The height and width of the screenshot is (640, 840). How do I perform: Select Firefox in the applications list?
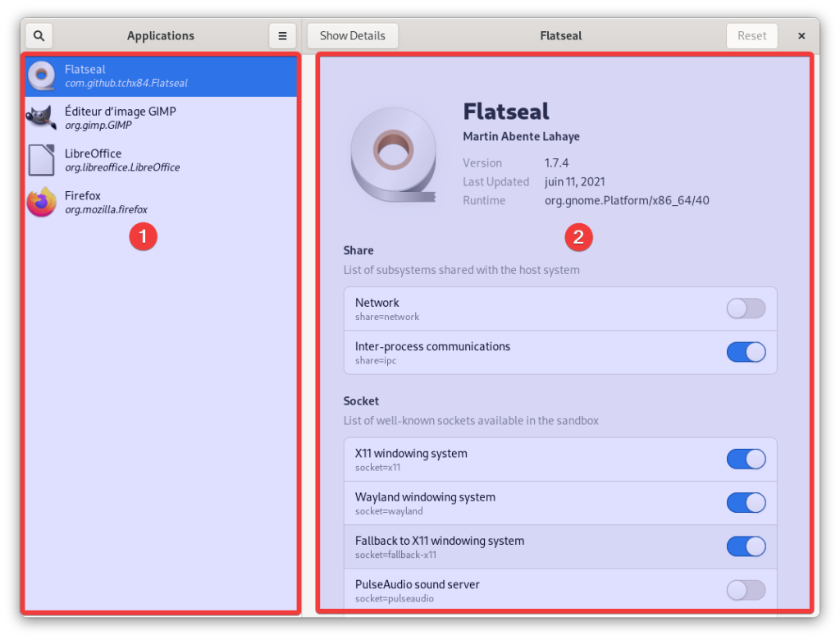coord(161,202)
